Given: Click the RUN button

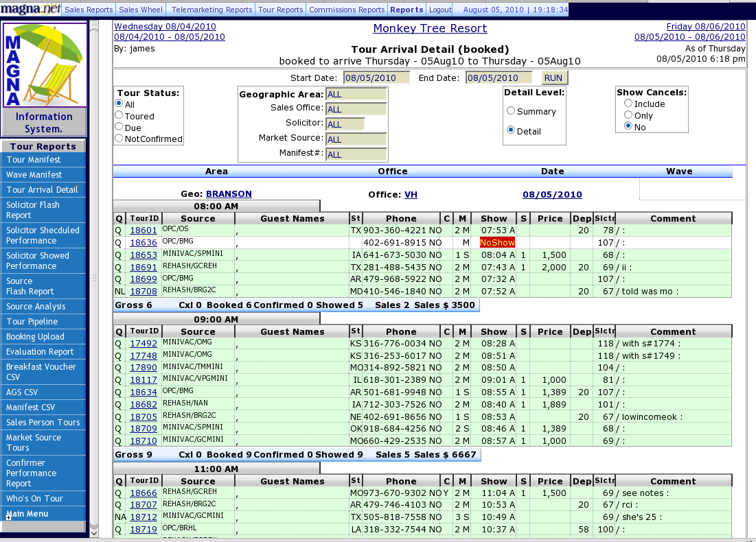Looking at the screenshot, I should (553, 78).
